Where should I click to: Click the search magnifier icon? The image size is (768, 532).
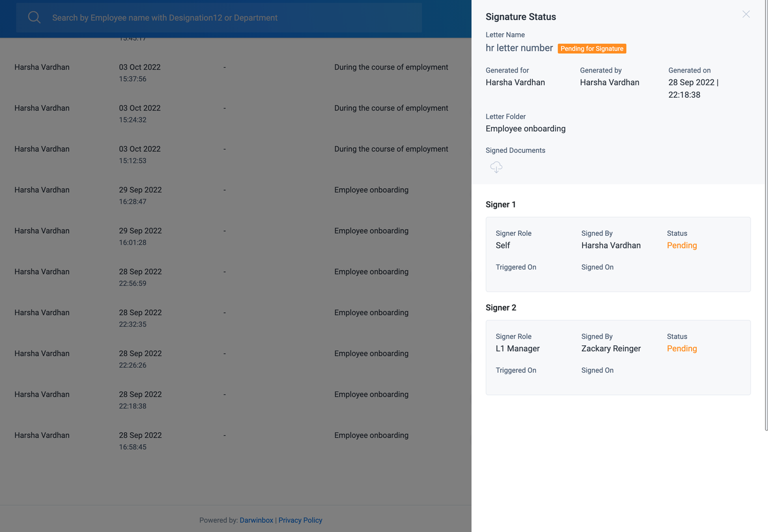34,17
